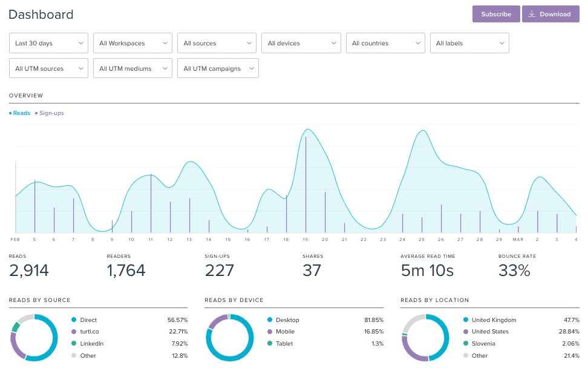Open the All sources dropdown
The width and height of the screenshot is (588, 368).
pos(217,43)
